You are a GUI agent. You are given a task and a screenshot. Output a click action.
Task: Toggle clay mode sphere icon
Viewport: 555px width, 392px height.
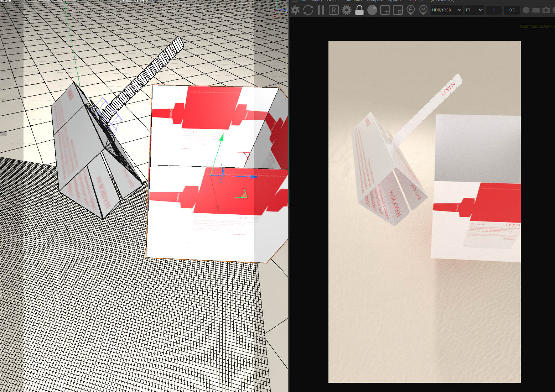pyautogui.click(x=372, y=10)
